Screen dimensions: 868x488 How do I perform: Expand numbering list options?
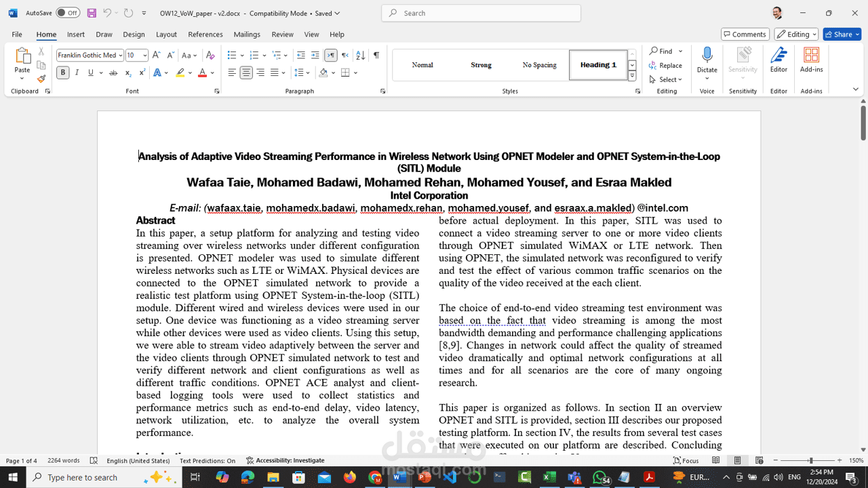coord(263,56)
